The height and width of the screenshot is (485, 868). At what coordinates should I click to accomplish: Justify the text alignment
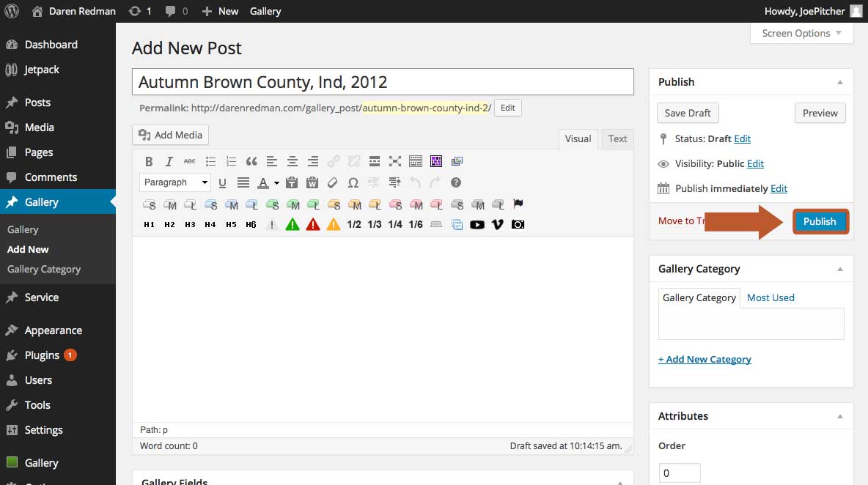pos(243,182)
